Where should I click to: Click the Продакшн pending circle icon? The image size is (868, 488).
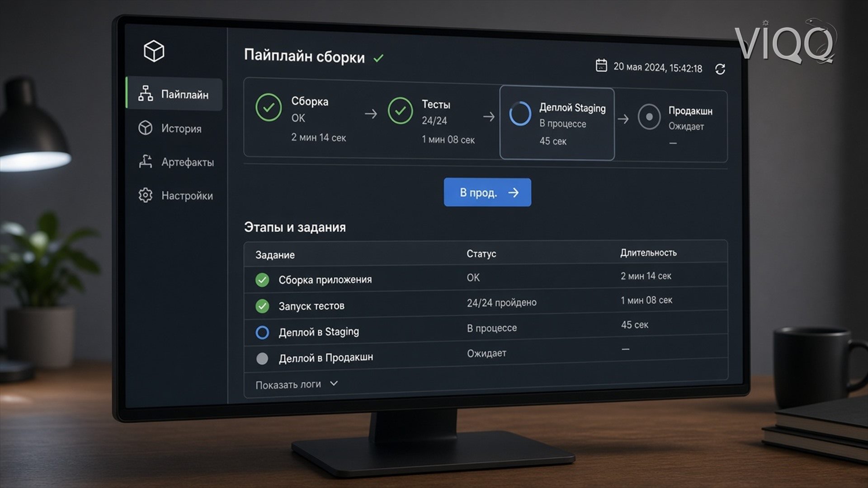click(x=649, y=117)
